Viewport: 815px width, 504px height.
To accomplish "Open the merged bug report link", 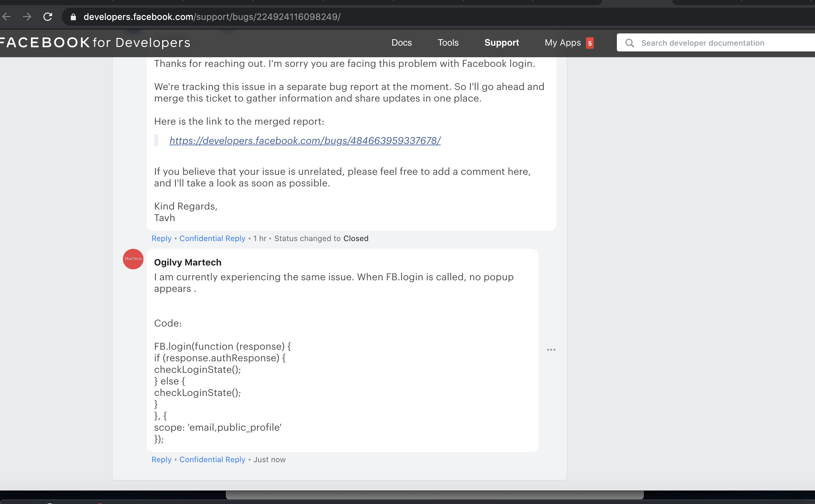I will click(305, 141).
